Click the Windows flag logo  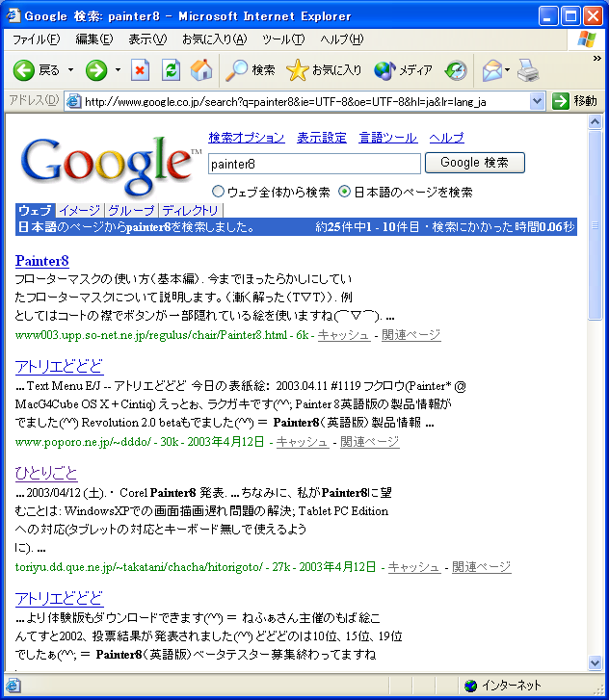coord(587,39)
